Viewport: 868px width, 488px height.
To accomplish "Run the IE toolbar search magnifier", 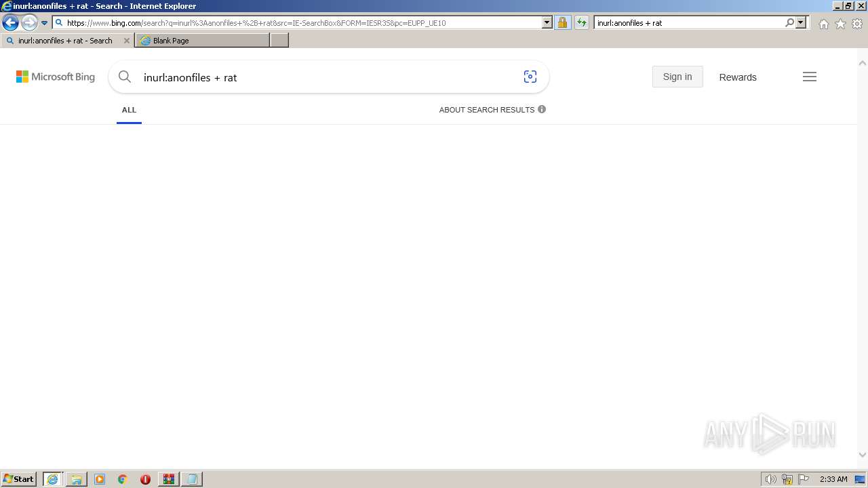I will (x=789, y=22).
